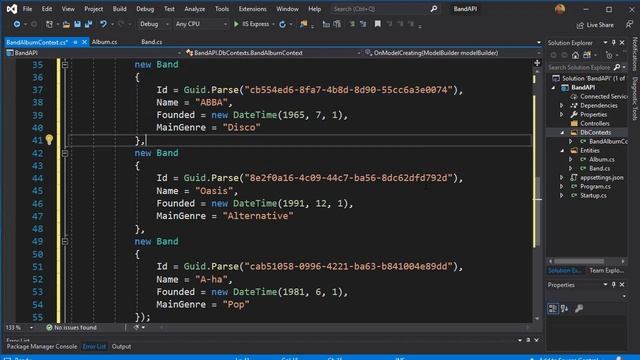Image resolution: width=640 pixels, height=360 pixels.
Task: Click the toolbar Bookmark icon
Action: point(378,24)
